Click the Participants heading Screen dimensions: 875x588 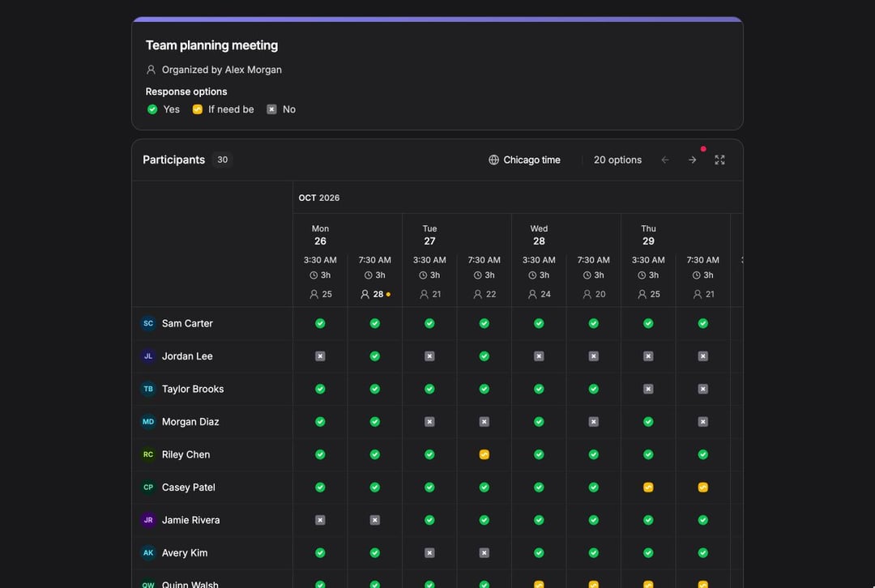174,160
